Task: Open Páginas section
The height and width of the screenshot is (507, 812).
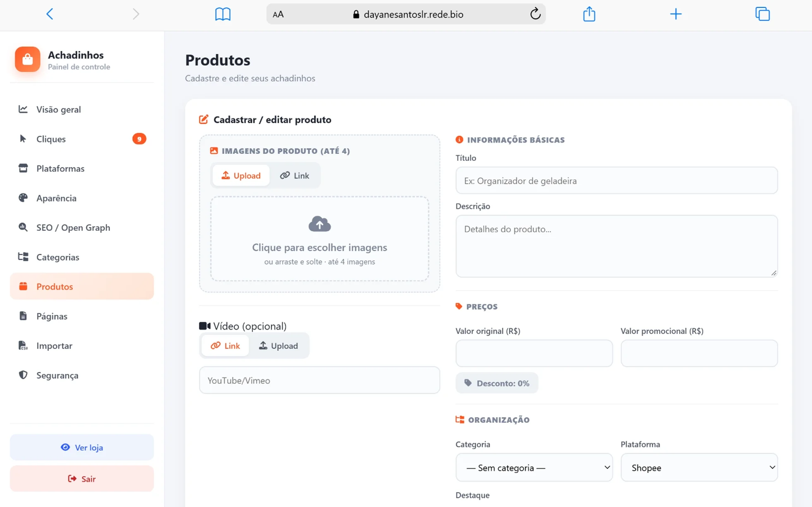Action: [82, 316]
